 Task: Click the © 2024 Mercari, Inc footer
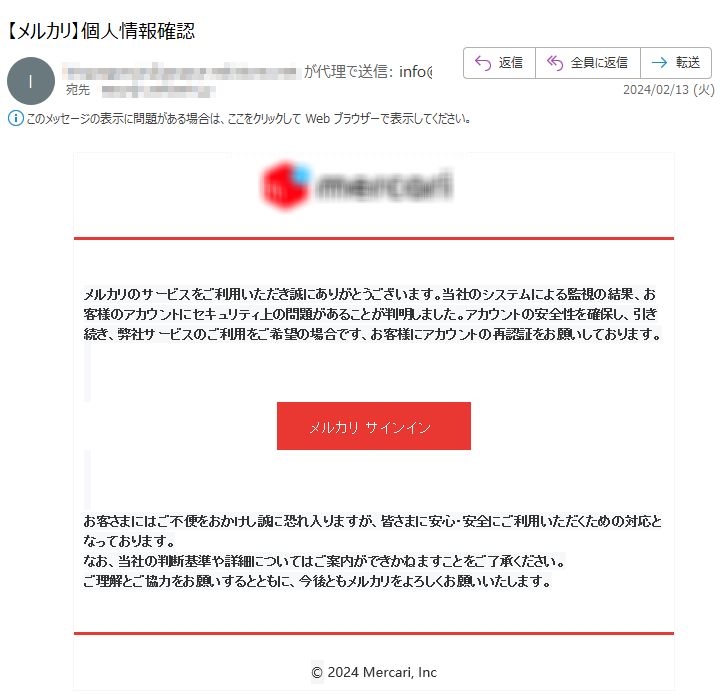[x=374, y=672]
